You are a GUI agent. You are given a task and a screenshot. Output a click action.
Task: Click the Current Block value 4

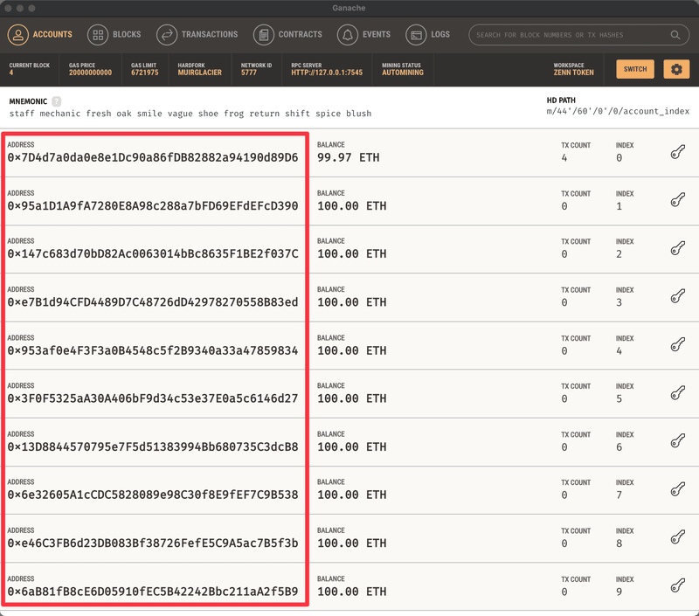click(x=11, y=73)
